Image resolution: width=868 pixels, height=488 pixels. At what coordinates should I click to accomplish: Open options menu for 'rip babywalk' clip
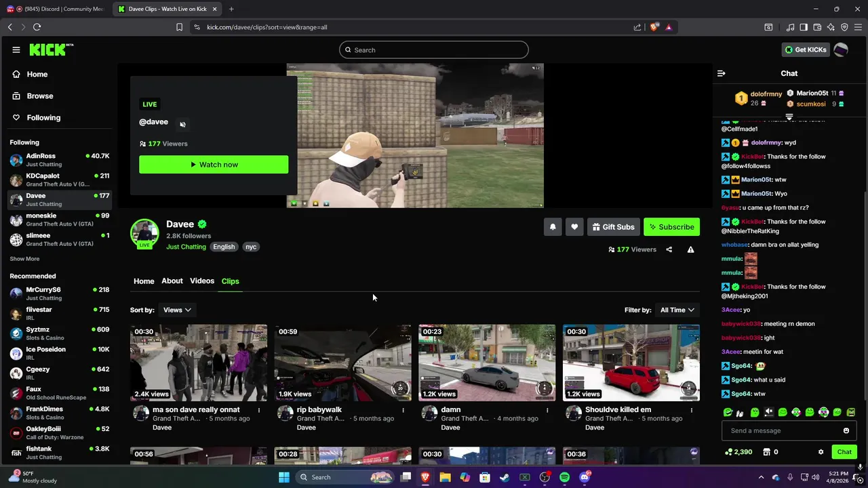(403, 410)
